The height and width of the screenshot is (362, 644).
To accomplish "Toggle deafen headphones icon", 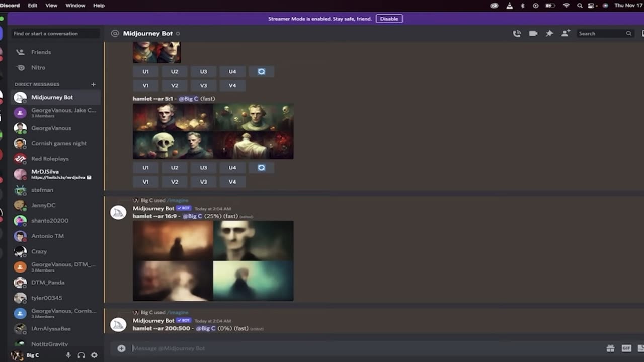I will 81,355.
